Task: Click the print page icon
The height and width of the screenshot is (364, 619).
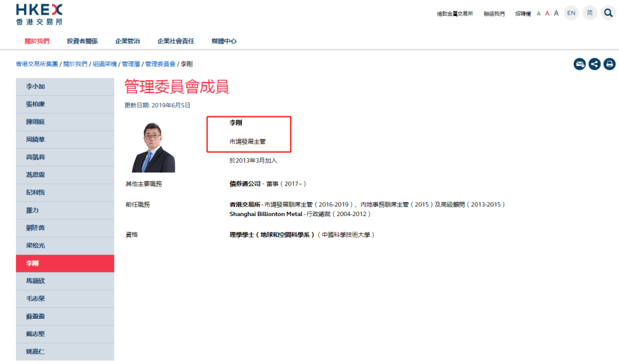Action: click(x=609, y=64)
